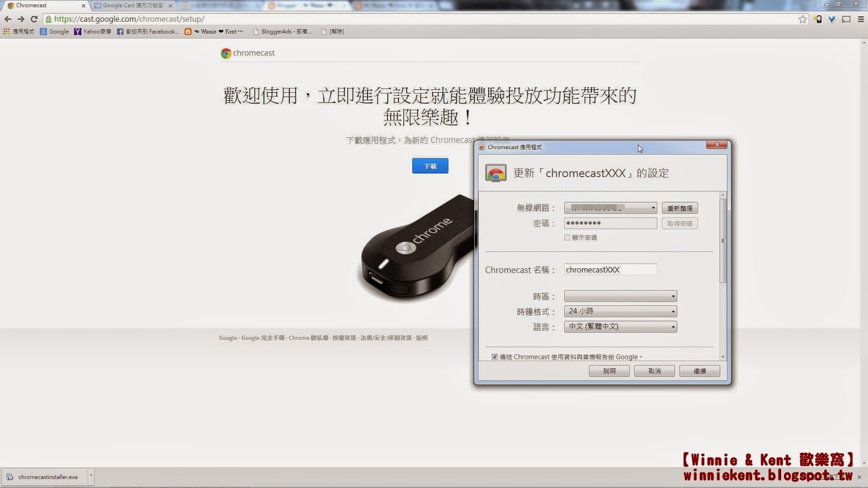Close the Chromecast 應用程式 dialog
The width and height of the screenshot is (868, 488).
(x=717, y=145)
